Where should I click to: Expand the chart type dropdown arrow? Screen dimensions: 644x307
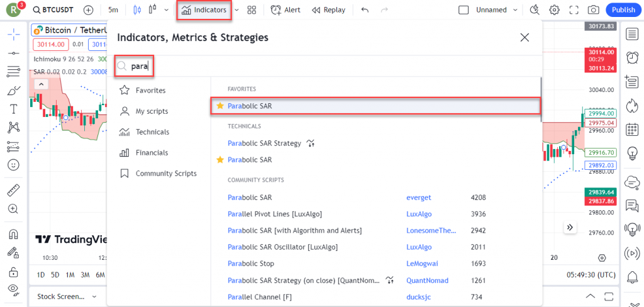166,10
